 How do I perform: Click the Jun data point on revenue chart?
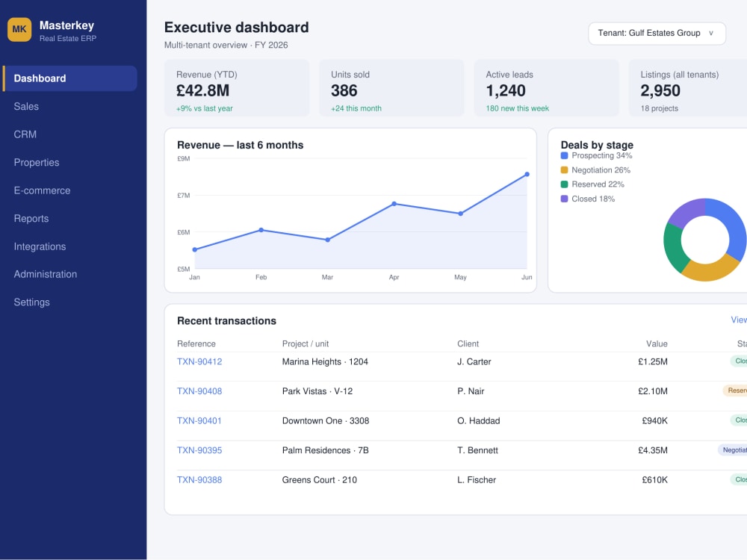pyautogui.click(x=527, y=174)
